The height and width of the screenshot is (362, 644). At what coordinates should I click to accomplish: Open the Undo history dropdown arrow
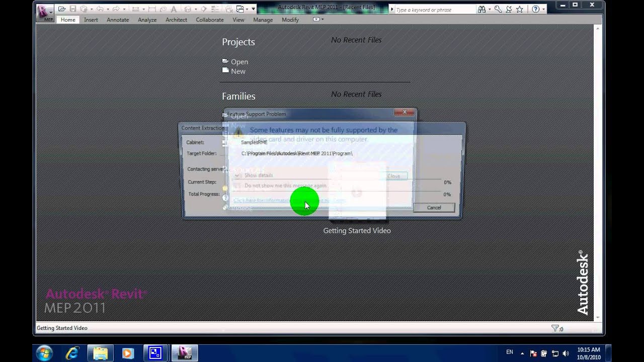point(108,9)
